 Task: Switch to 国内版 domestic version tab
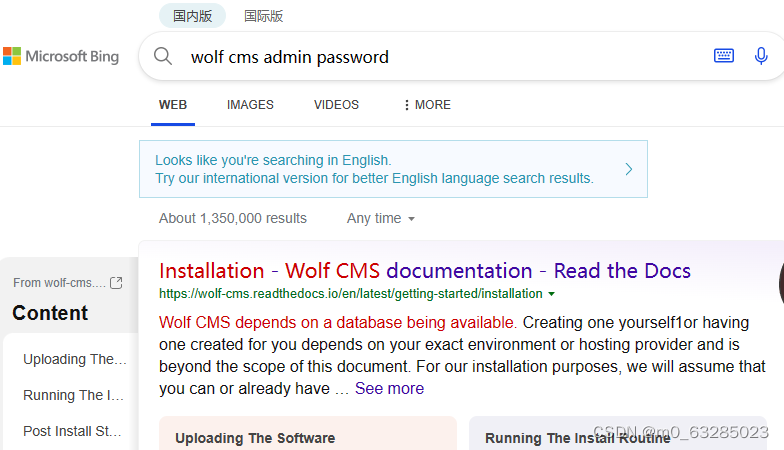(192, 16)
